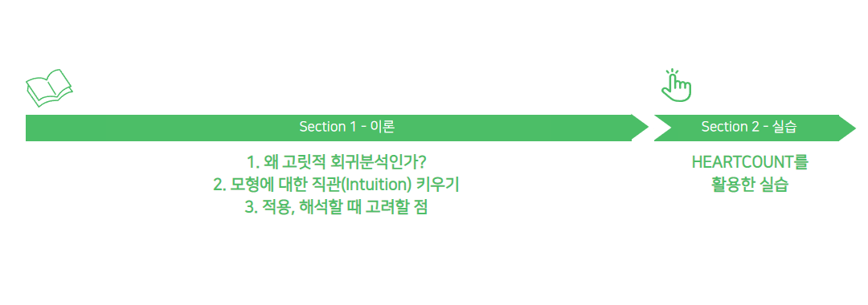This screenshot has width=868, height=305.
Task: Click the arrow tip ending Section 1 bar
Action: click(641, 128)
